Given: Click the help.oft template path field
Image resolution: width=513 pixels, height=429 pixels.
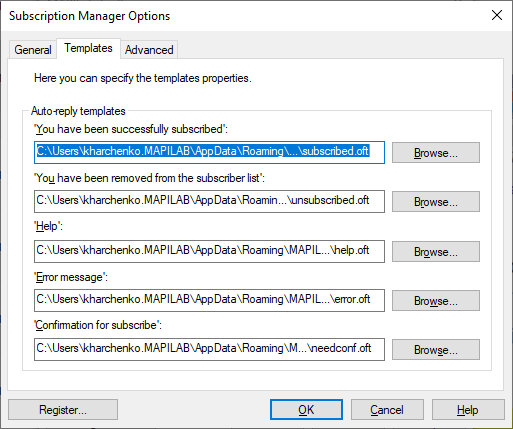Looking at the screenshot, I should (x=209, y=251).
